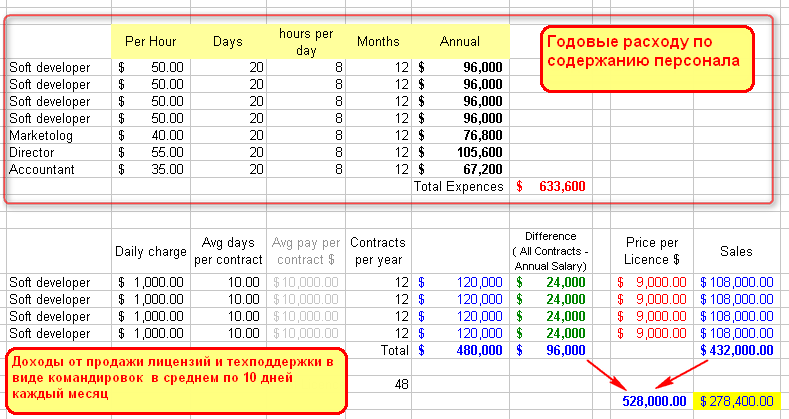This screenshot has width=789, height=419.
Task: Click the 480,000 total contracts cell
Action: 460,351
